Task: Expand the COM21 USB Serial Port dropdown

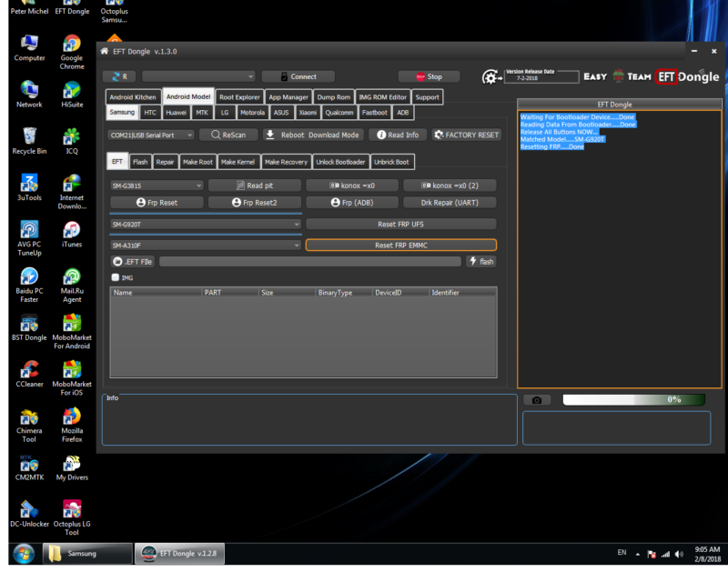Action: (x=151, y=135)
